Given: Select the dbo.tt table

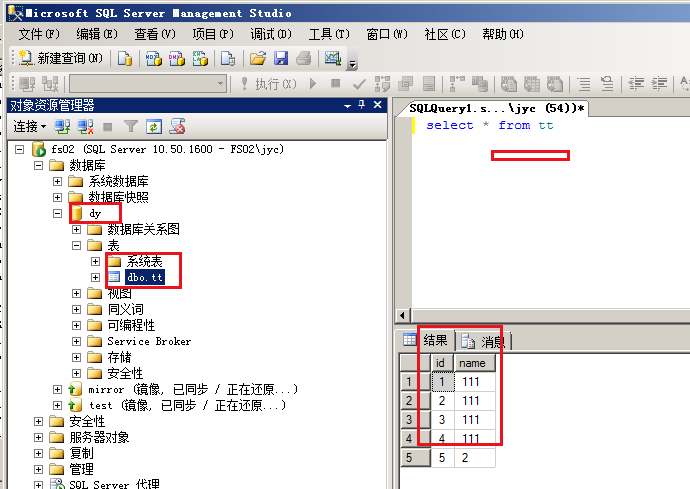Looking at the screenshot, I should (145, 277).
